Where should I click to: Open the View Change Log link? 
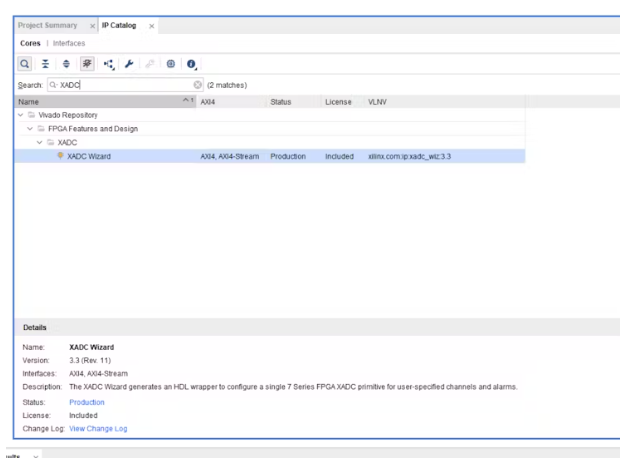[x=98, y=428]
